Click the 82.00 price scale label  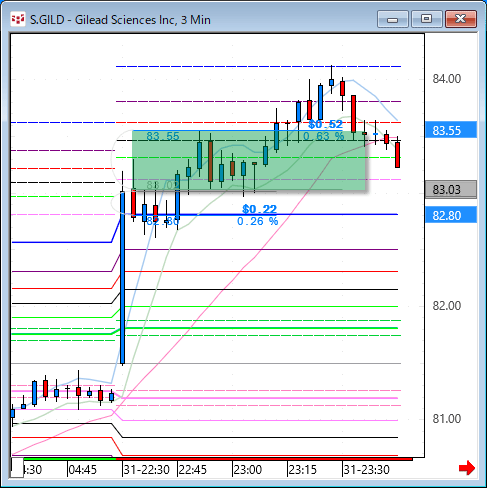point(447,306)
